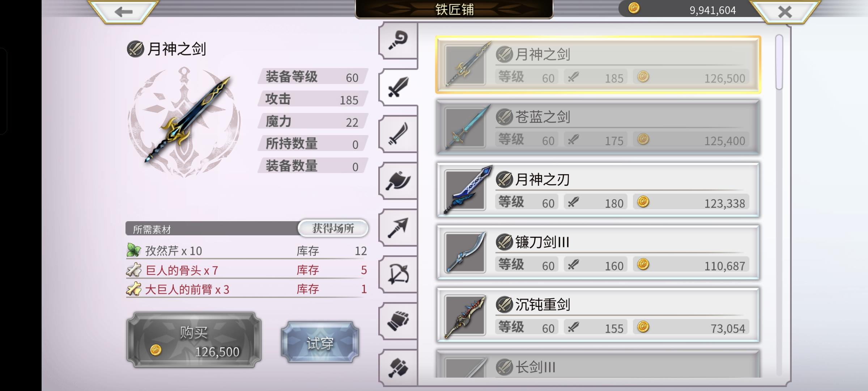Select the staff weapon category tab
This screenshot has height=391, width=868.
pos(398,41)
